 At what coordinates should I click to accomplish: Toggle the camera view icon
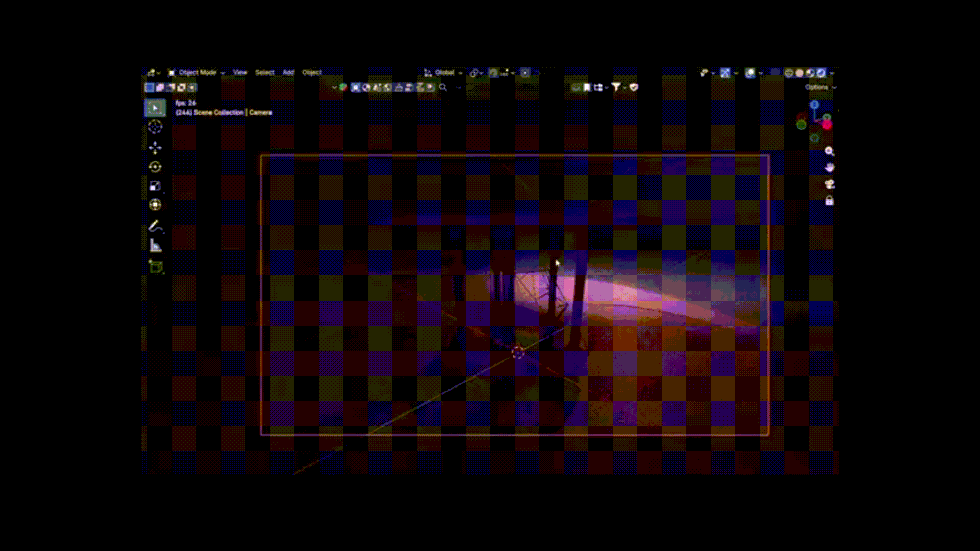click(829, 184)
